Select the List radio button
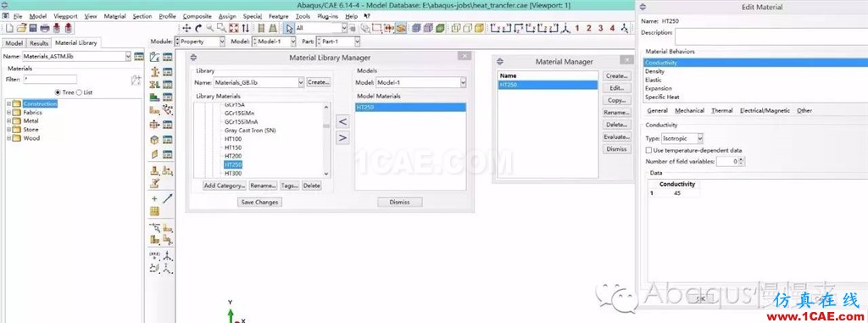This screenshot has width=868, height=323. click(x=79, y=92)
